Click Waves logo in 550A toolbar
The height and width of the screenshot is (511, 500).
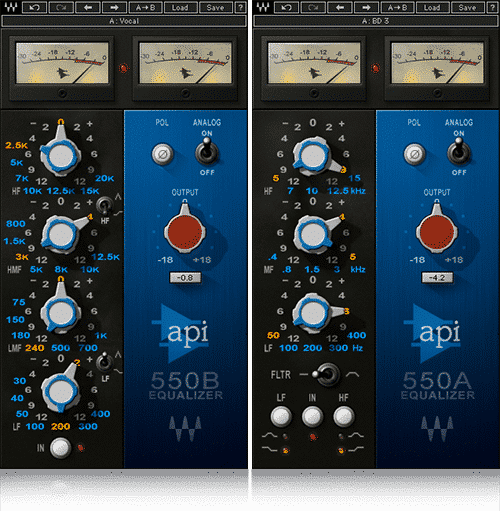point(263,7)
